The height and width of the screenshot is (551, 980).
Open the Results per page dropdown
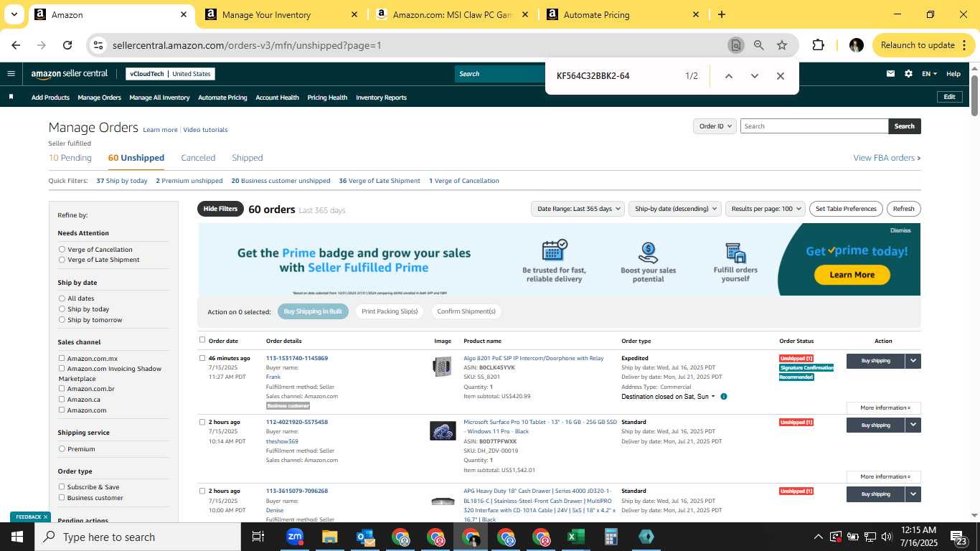point(765,209)
